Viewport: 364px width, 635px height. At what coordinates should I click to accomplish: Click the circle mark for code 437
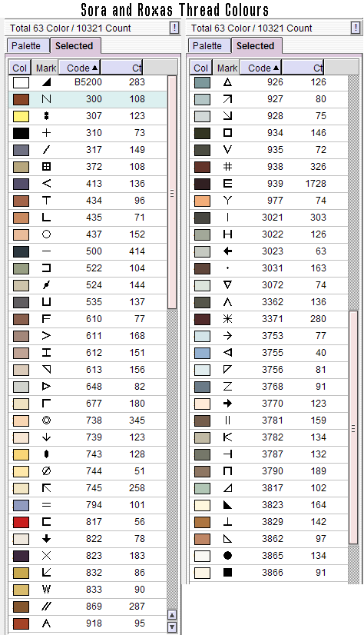coord(47,234)
